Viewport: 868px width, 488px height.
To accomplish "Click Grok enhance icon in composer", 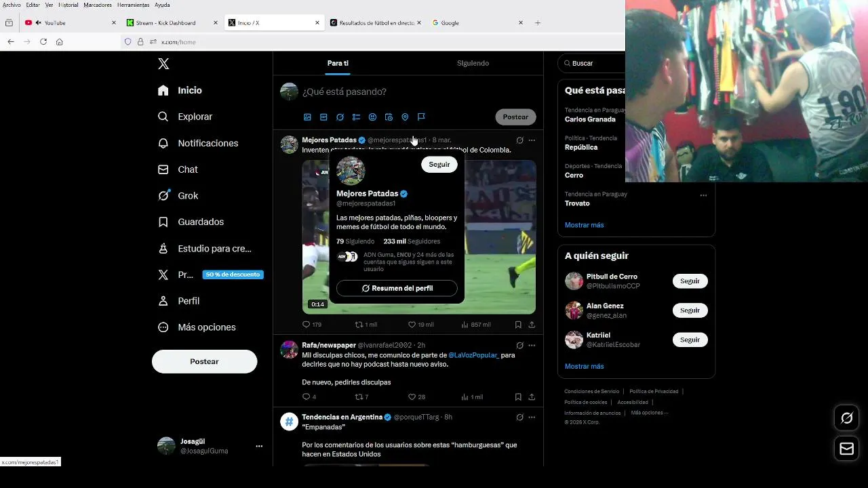I will tap(340, 117).
